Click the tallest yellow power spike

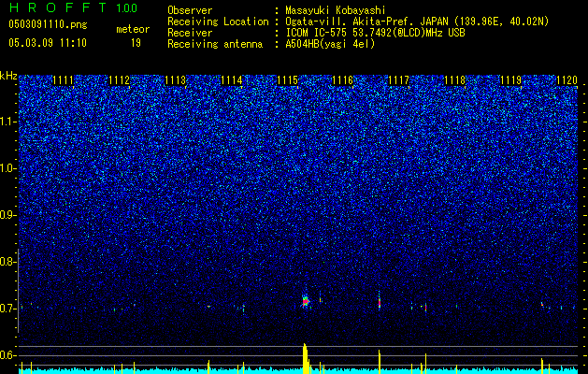[x=306, y=358]
